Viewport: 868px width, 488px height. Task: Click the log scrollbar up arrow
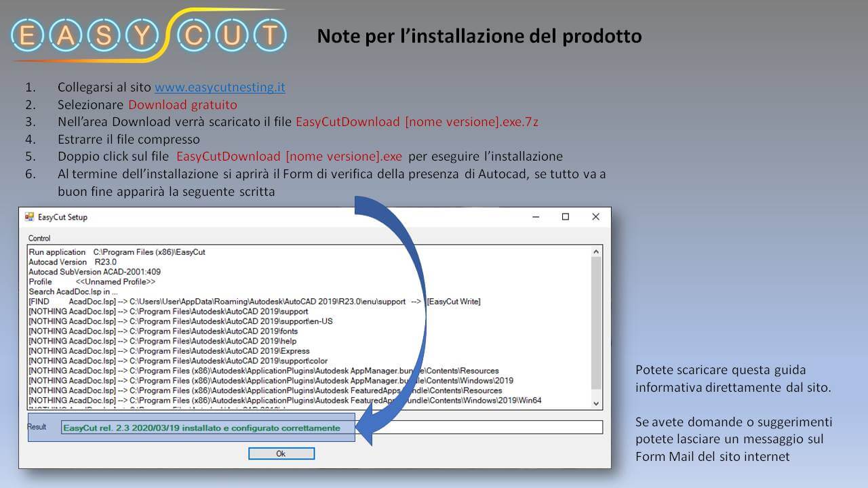[x=597, y=251]
